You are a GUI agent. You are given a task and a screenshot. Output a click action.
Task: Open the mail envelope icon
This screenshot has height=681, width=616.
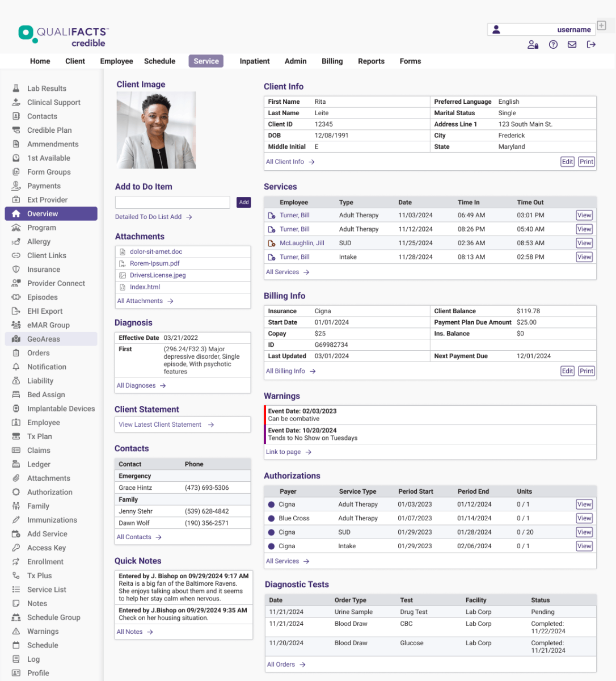pyautogui.click(x=572, y=45)
